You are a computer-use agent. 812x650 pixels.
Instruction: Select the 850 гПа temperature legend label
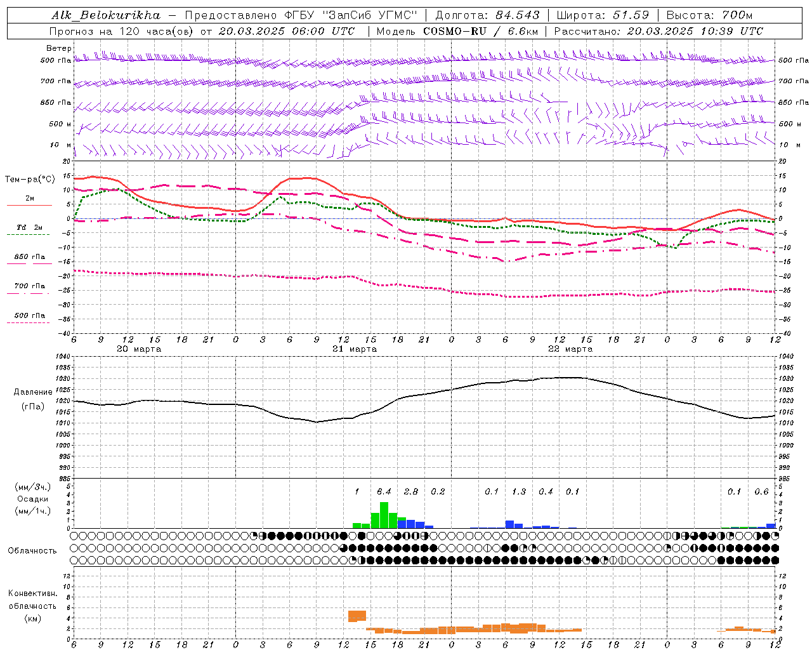(30, 256)
